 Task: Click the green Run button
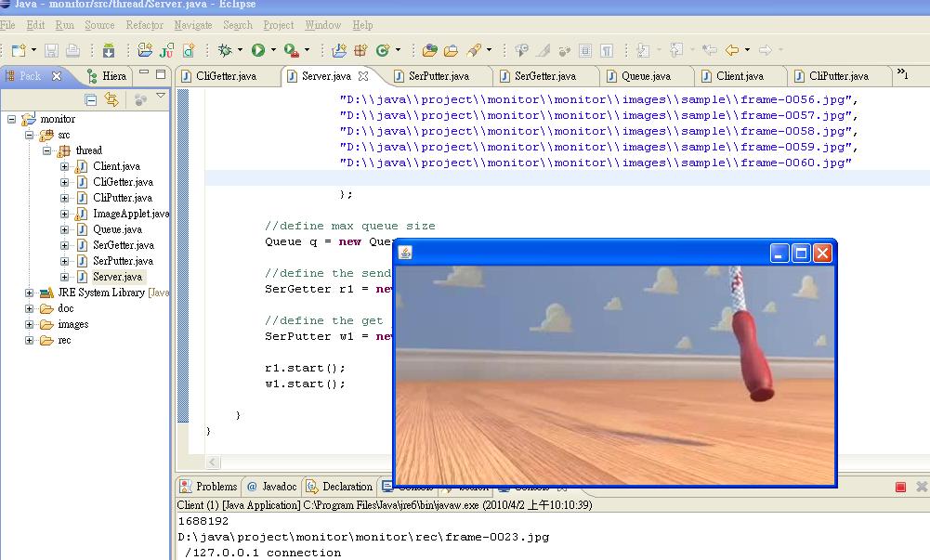coord(258,50)
